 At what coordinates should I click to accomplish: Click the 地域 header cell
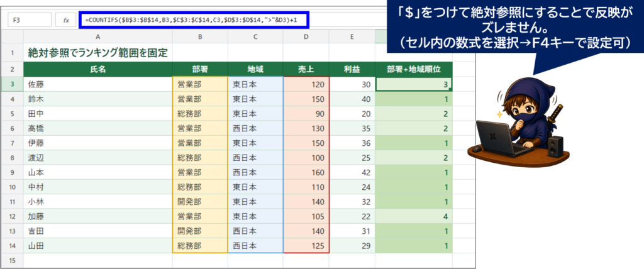click(x=255, y=69)
